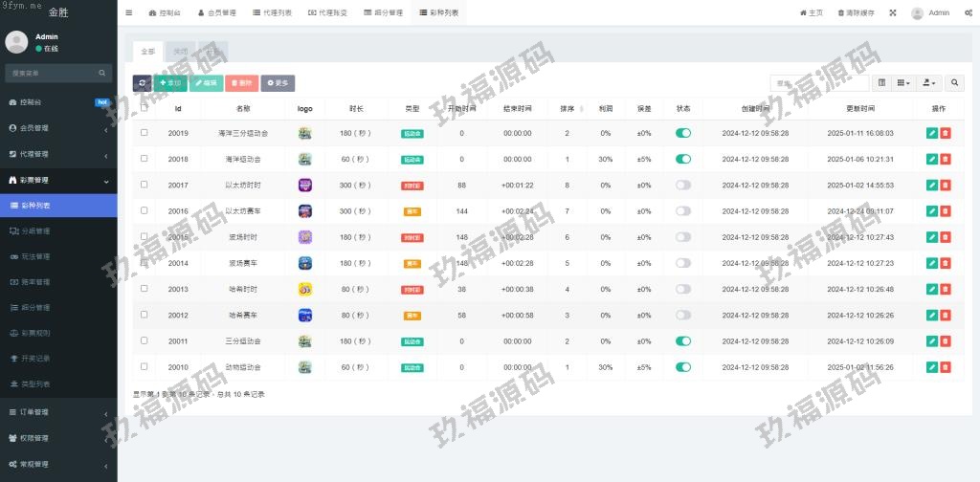The image size is (980, 482).
Task: Click the green 添加 button
Action: [x=170, y=83]
